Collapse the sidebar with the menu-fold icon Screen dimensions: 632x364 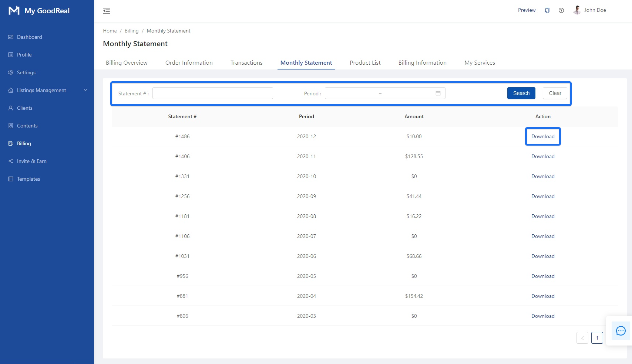[x=107, y=11]
